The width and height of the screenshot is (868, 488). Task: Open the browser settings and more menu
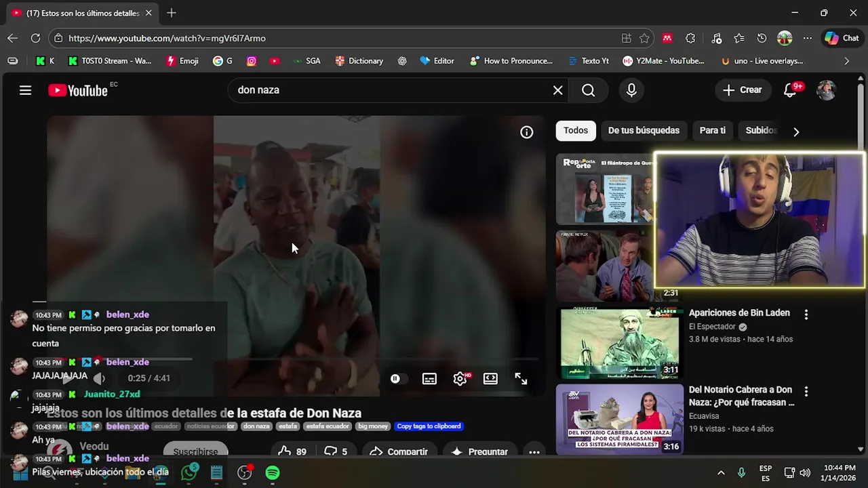pyautogui.click(x=808, y=38)
